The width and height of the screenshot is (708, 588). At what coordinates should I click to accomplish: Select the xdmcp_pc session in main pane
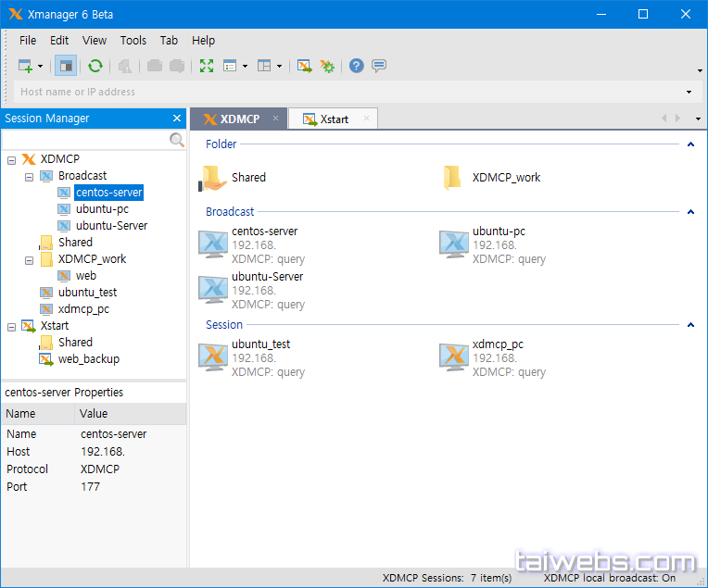tap(498, 344)
